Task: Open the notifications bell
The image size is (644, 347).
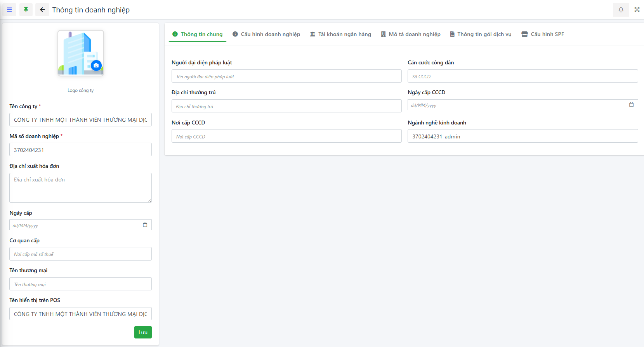Action: coord(621,10)
